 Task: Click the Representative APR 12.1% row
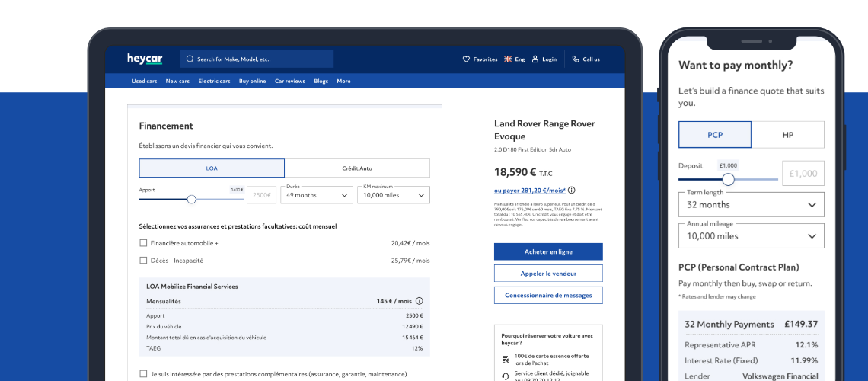pyautogui.click(x=752, y=345)
